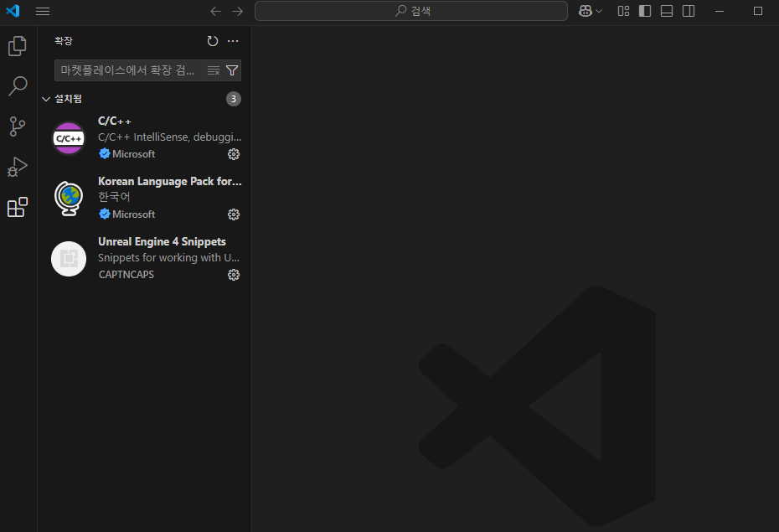Open Customize Layout icon
Image resolution: width=779 pixels, height=532 pixels.
pos(623,11)
